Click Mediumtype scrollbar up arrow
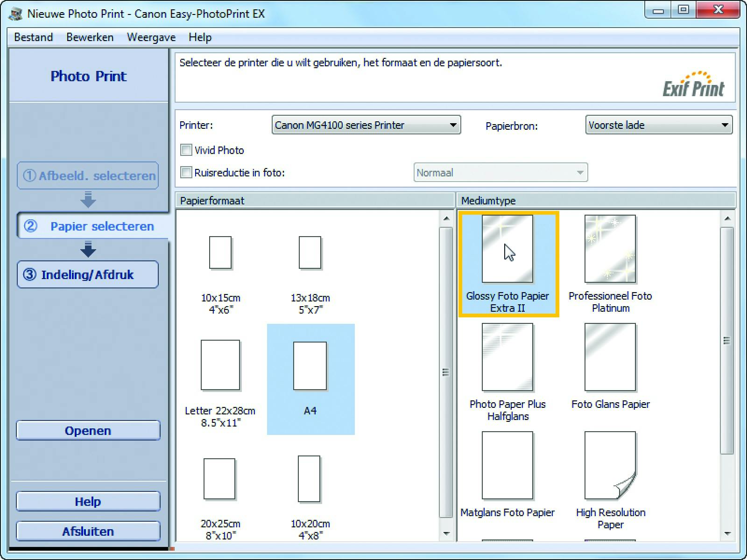747x560 pixels. coord(727,218)
